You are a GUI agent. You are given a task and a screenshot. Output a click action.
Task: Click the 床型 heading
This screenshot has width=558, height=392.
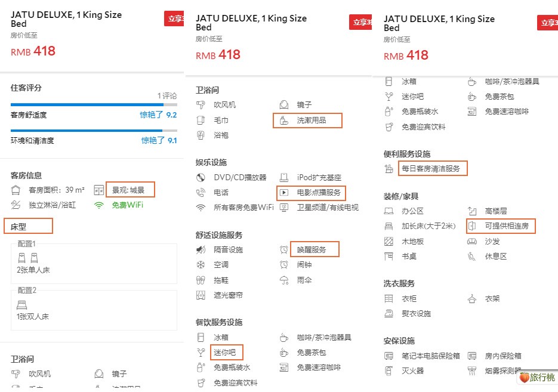pos(18,227)
